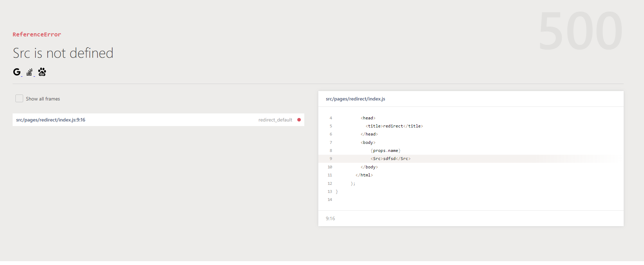
Task: Open the Stack Overflow search icon
Action: [x=29, y=72]
